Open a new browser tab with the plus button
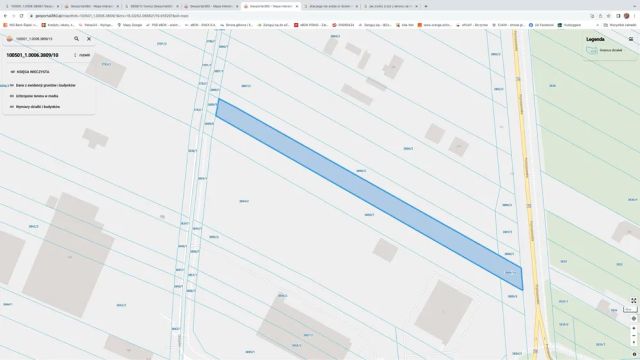The height and width of the screenshot is (360, 640). (x=426, y=6)
